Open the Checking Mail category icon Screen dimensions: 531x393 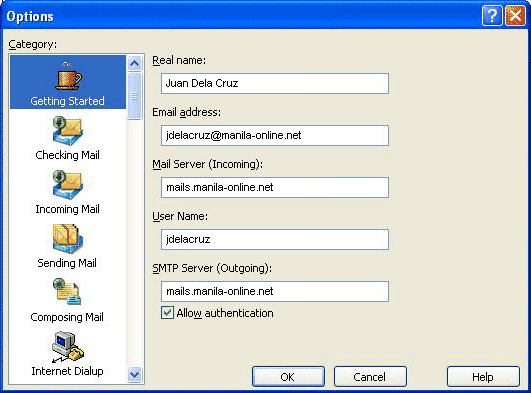click(67, 130)
